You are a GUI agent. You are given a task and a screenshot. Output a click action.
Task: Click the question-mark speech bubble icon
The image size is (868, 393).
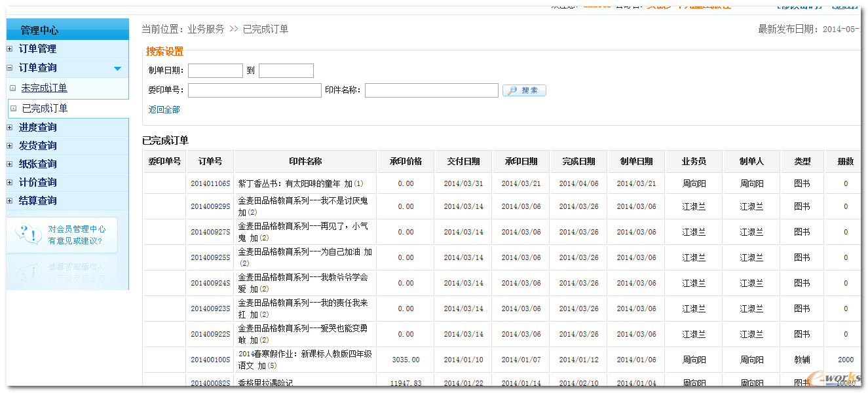pyautogui.click(x=28, y=234)
